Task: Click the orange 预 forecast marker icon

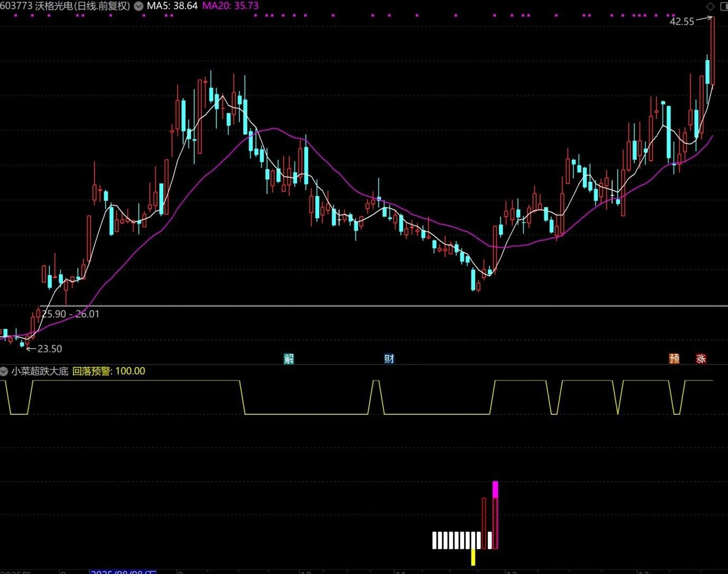Action: click(x=674, y=359)
